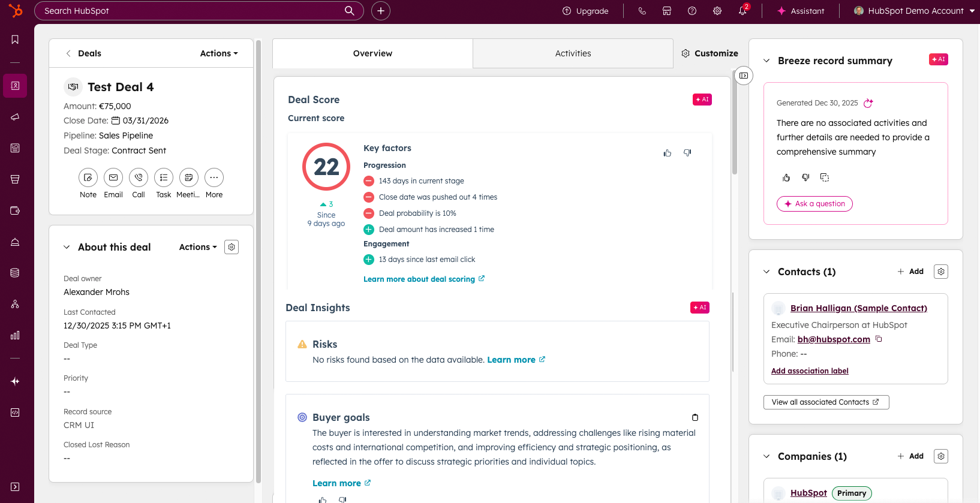Click the center panel vertical scrollbar

click(734, 126)
